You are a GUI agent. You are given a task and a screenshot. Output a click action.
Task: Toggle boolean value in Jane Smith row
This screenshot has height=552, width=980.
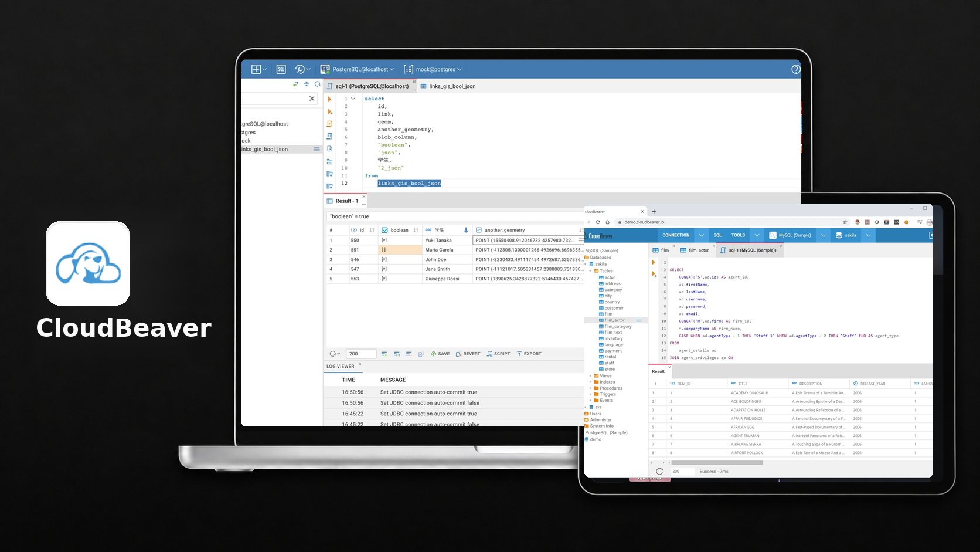pyautogui.click(x=384, y=269)
